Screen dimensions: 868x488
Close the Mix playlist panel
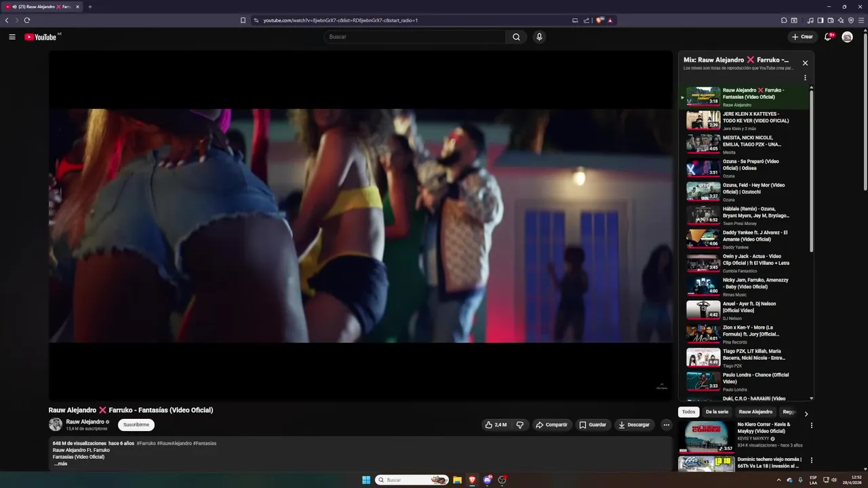click(805, 63)
